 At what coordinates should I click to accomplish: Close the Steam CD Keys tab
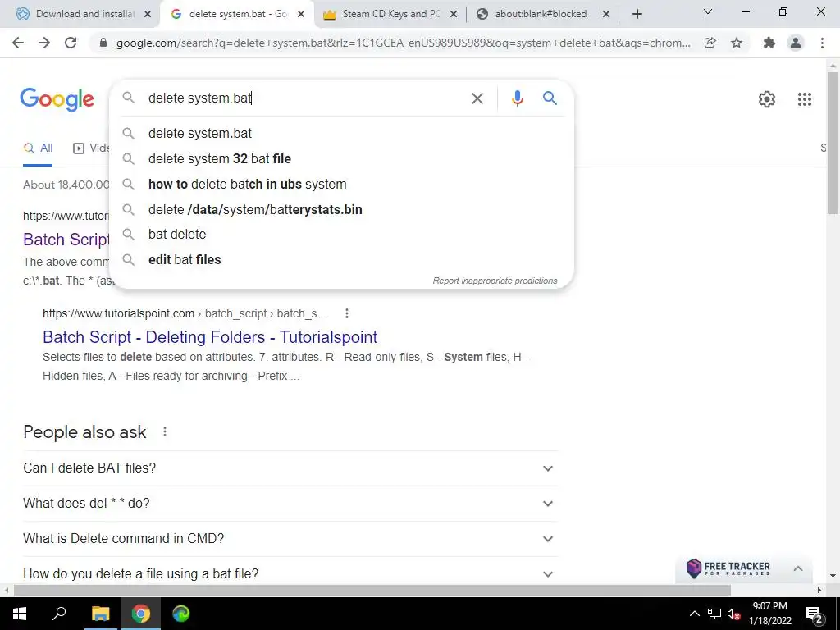453,15
